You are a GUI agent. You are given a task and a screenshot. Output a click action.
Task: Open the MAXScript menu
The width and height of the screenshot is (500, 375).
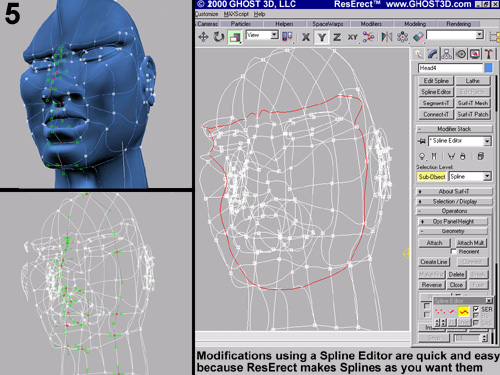pos(236,14)
